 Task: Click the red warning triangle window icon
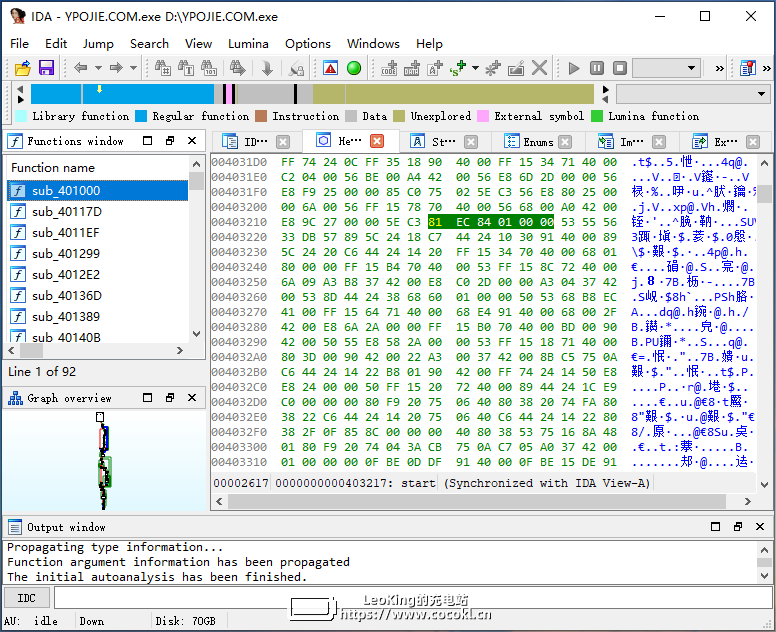tap(331, 68)
